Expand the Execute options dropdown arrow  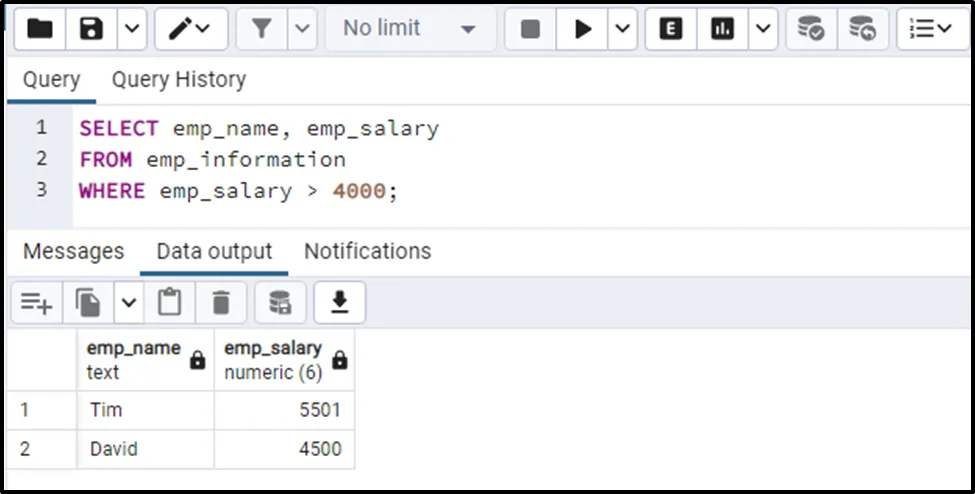[622, 29]
